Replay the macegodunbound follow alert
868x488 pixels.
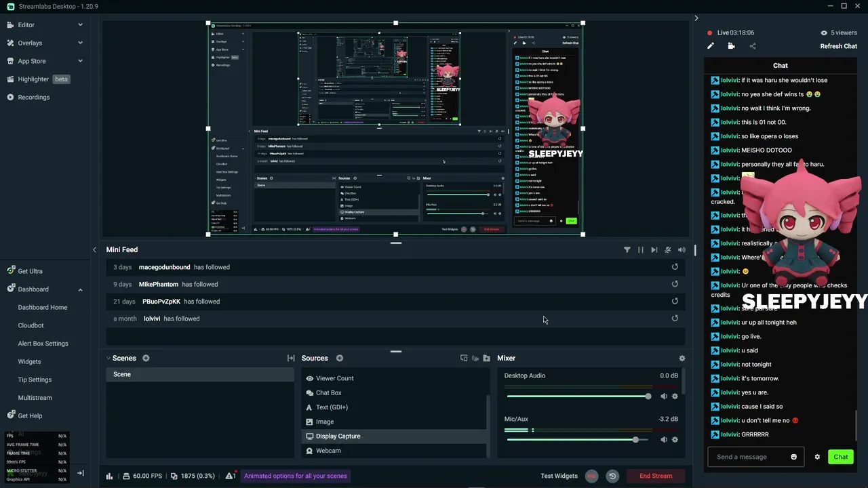(x=675, y=267)
